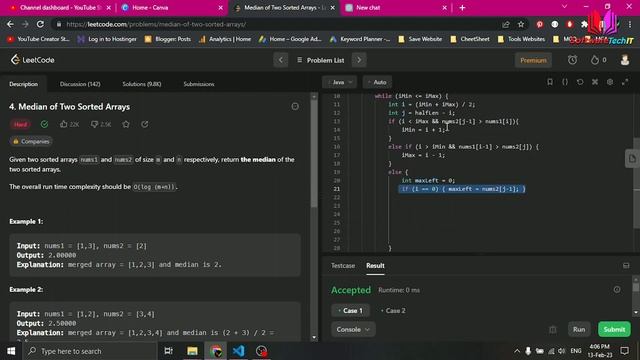Viewport: 640px width, 360px height.
Task: Go to next problem arrow
Action: (x=359, y=60)
